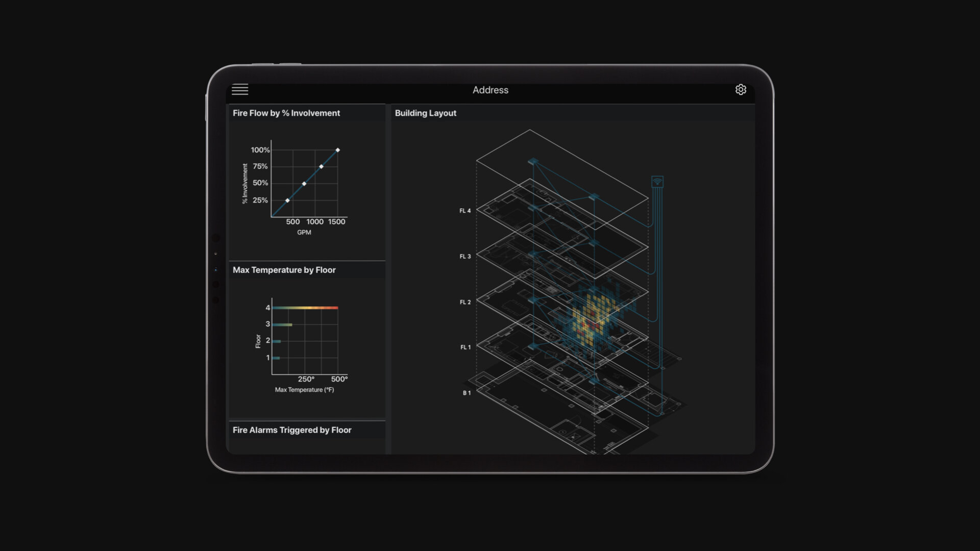Select the roof-level sensor node
Image resolution: width=980 pixels, height=551 pixels.
tap(533, 162)
